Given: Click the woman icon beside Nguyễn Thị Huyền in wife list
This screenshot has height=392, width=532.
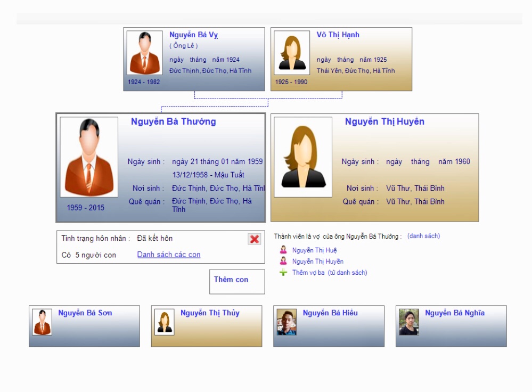Looking at the screenshot, I should [x=283, y=261].
